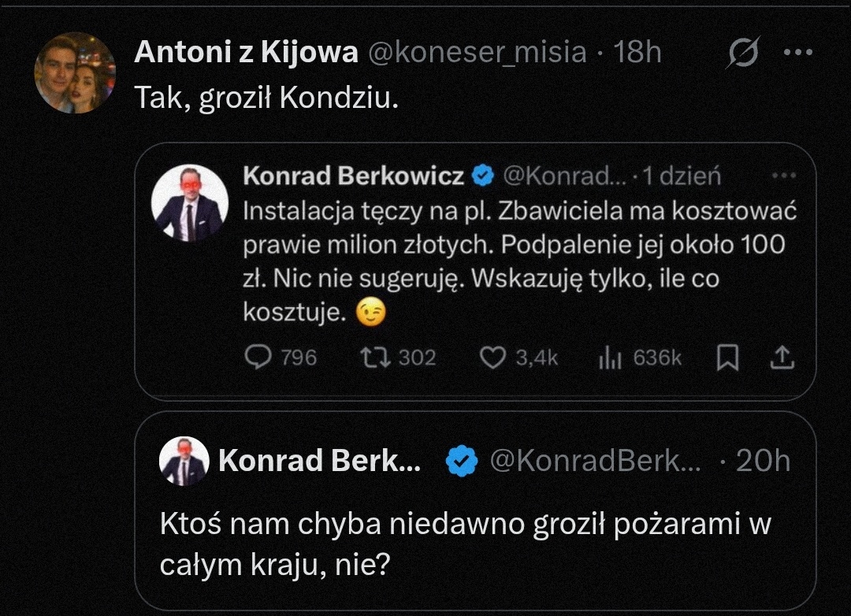This screenshot has height=616, width=851.
Task: Open the @KonradBerk... handle in quoted post
Action: (x=595, y=461)
